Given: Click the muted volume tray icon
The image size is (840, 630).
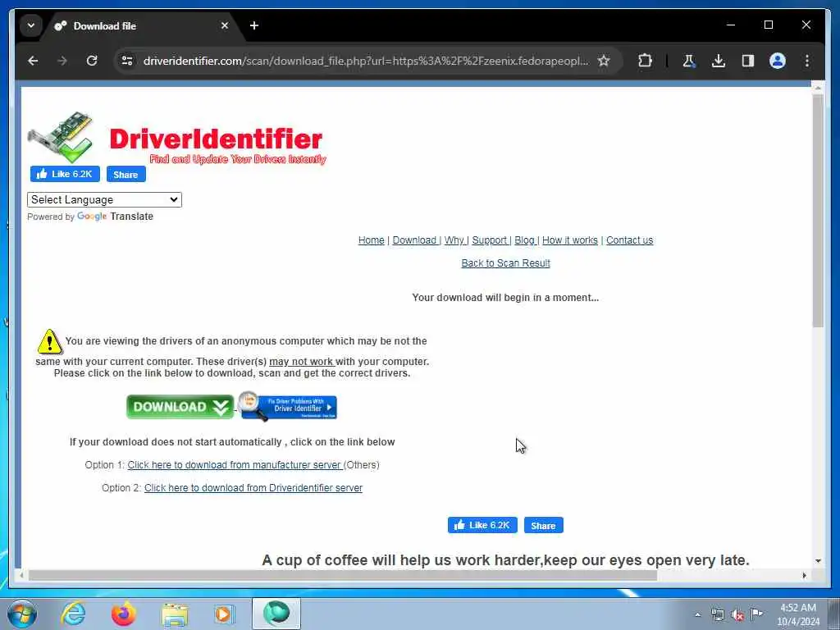Looking at the screenshot, I should pos(737,614).
